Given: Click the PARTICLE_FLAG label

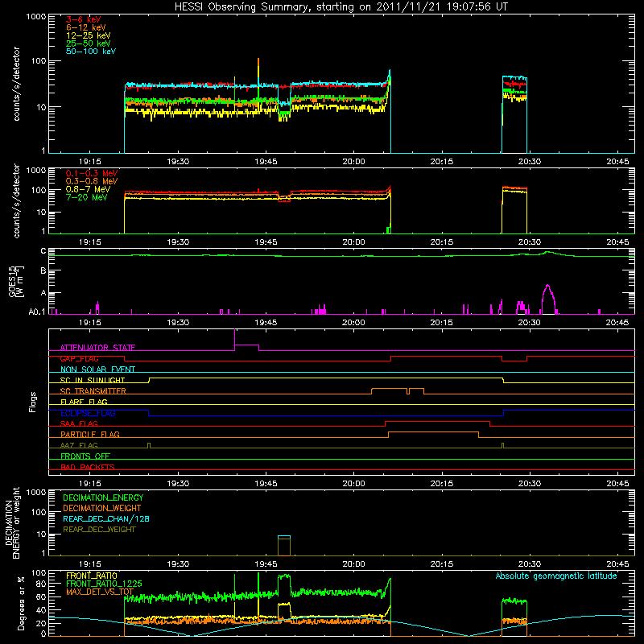Looking at the screenshot, I should pos(90,434).
